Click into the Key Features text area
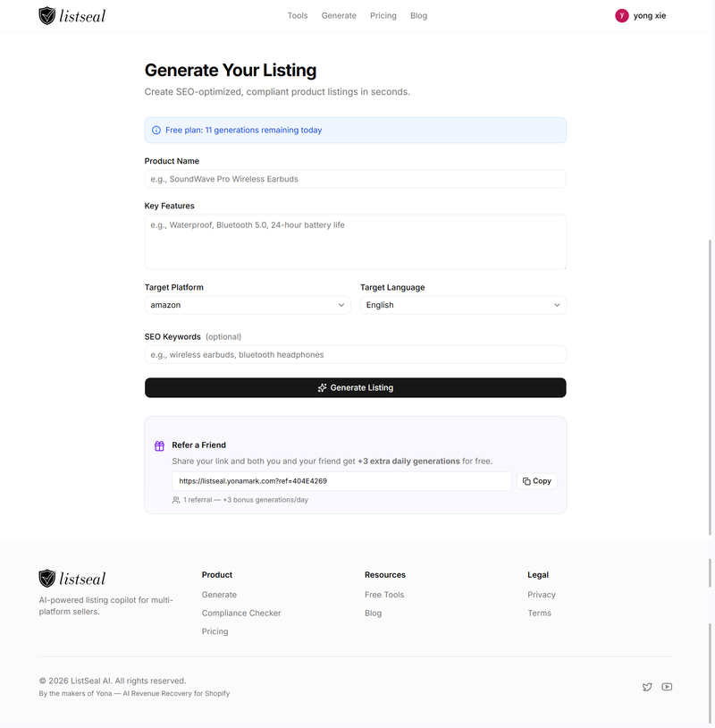This screenshot has height=728, width=715. 356,241
